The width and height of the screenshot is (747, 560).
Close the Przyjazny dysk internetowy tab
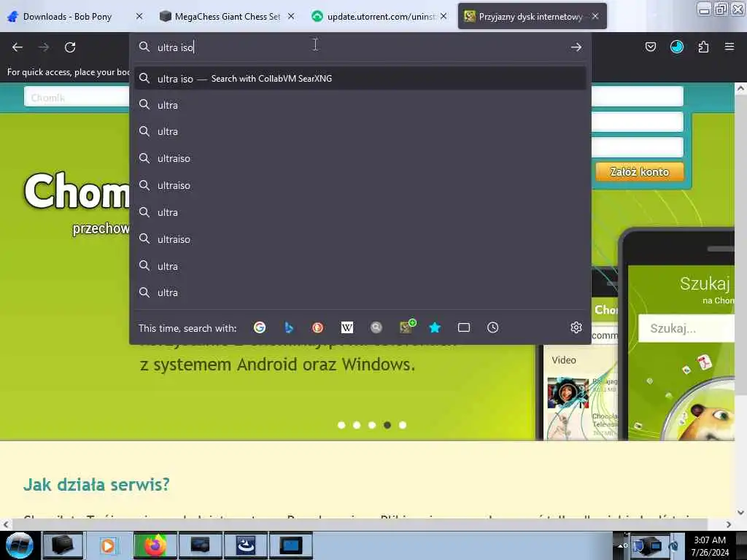click(595, 16)
